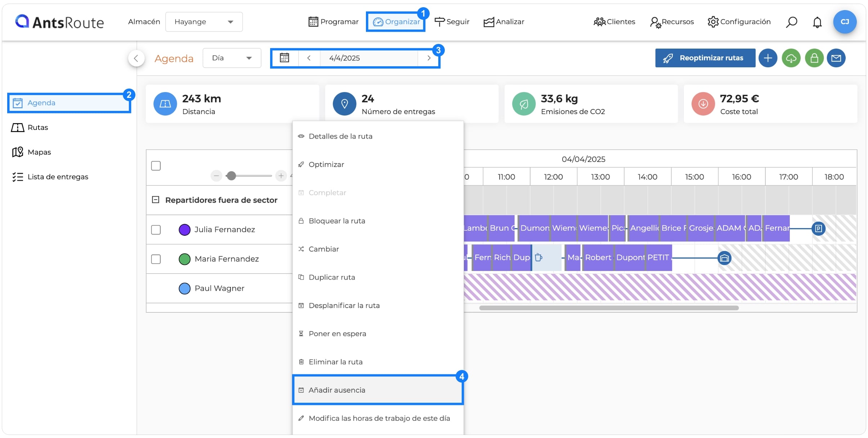Click the Coste total red icon

click(703, 104)
